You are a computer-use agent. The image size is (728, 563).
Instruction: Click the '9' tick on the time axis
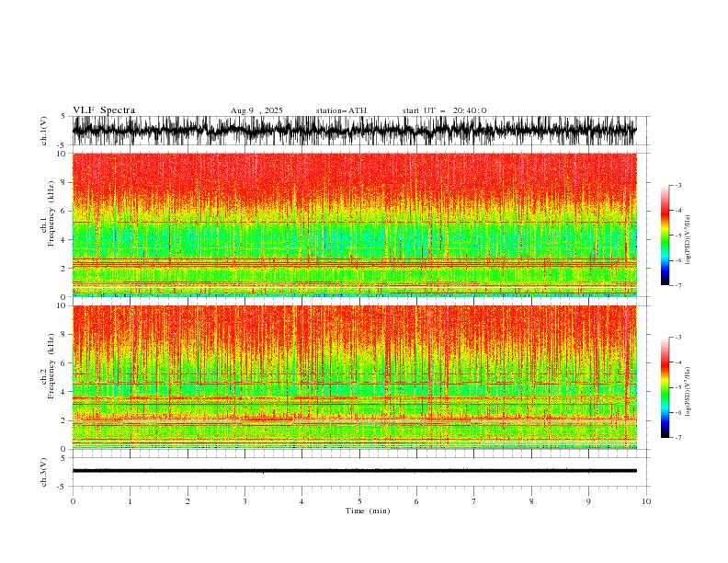pos(588,501)
